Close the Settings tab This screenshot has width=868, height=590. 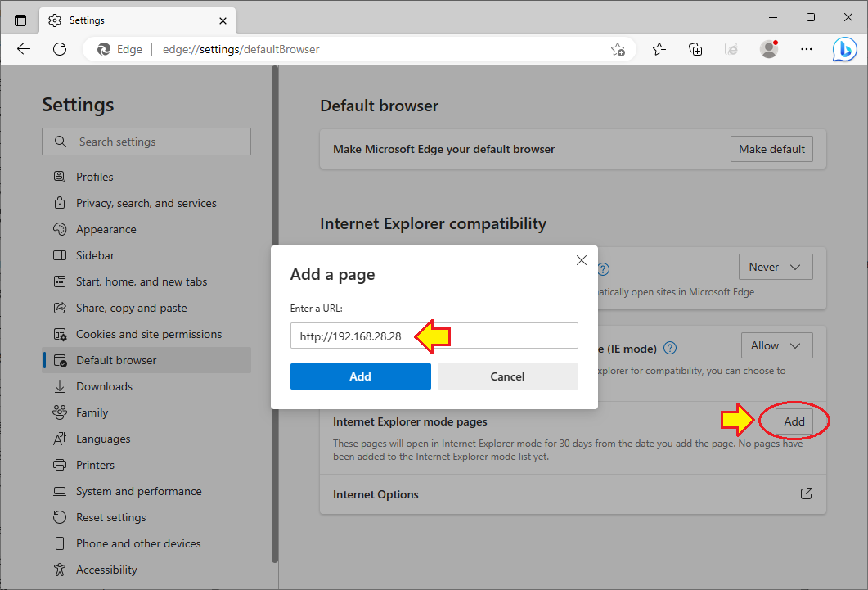(x=223, y=20)
